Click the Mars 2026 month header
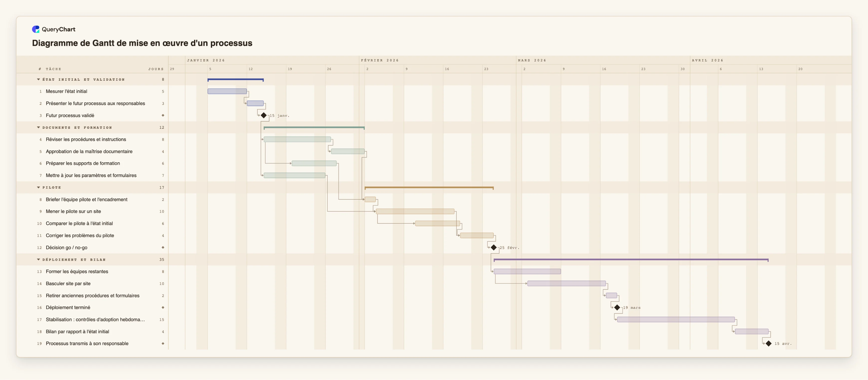 (x=532, y=60)
